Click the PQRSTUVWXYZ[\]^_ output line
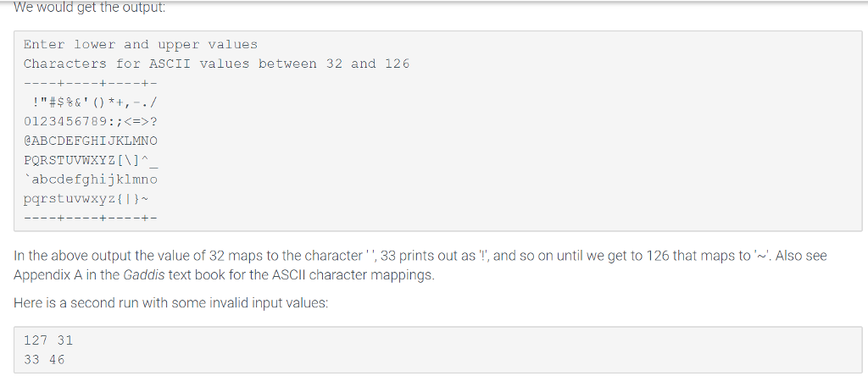 91,160
